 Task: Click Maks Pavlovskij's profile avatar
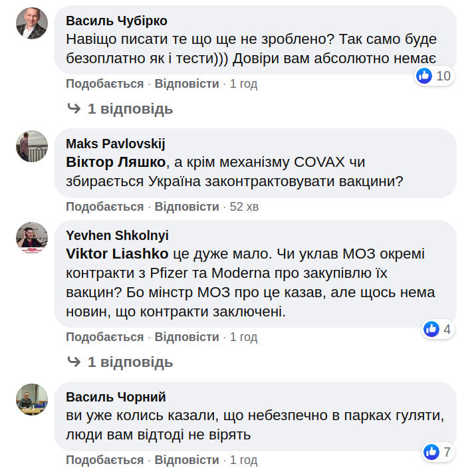[x=32, y=146]
